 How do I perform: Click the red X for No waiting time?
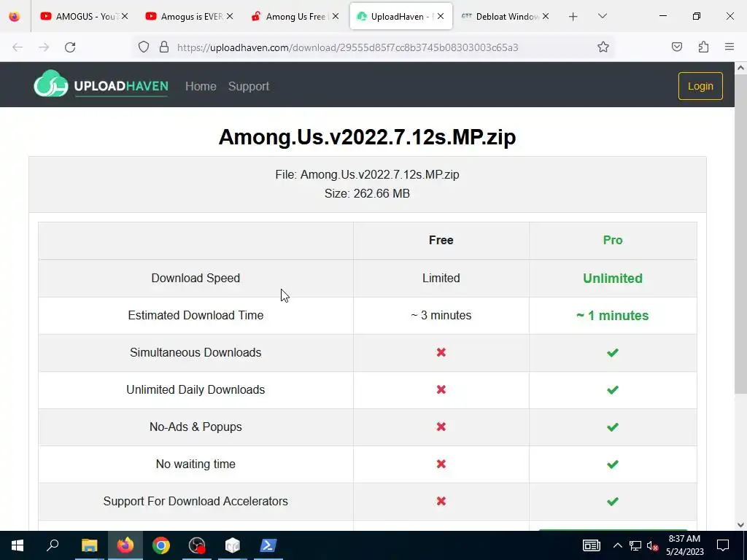[441, 464]
